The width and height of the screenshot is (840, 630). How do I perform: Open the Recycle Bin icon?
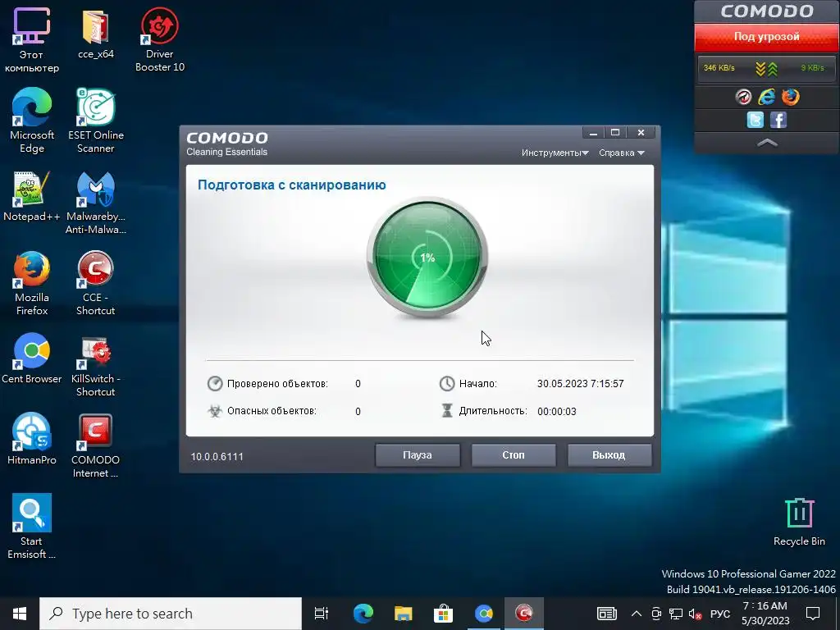799,522
